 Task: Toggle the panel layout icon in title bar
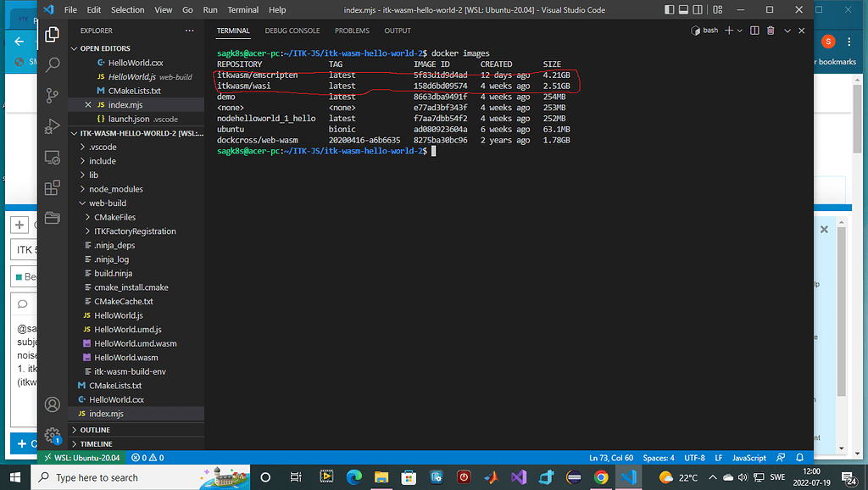tap(682, 8)
